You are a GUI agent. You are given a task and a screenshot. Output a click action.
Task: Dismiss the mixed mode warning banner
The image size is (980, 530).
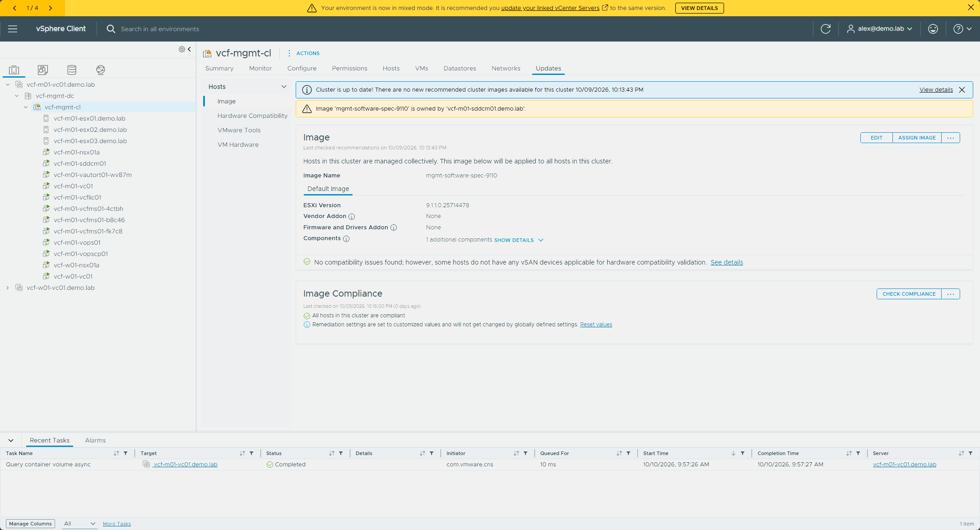click(x=971, y=8)
